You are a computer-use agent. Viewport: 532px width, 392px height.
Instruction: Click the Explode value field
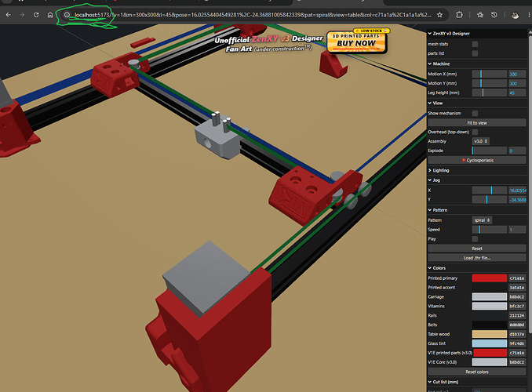(x=517, y=151)
